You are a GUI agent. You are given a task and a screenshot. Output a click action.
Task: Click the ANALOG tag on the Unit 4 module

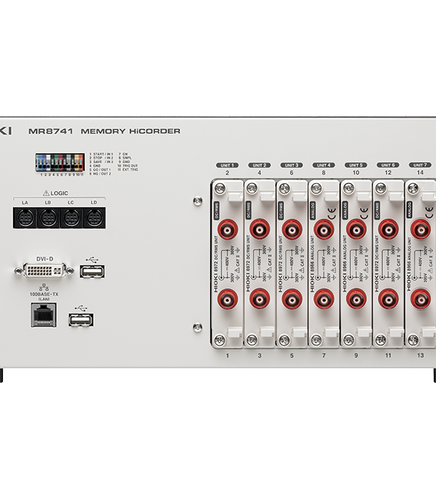pos(312,211)
